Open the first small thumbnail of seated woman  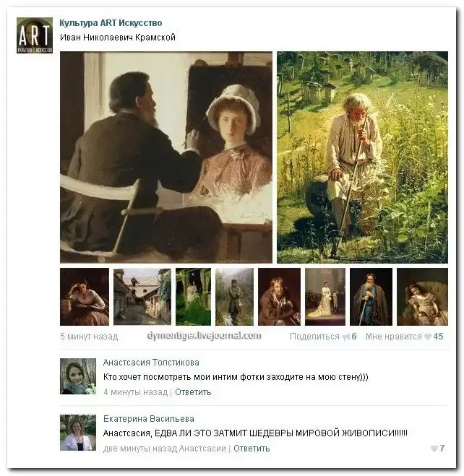point(84,297)
